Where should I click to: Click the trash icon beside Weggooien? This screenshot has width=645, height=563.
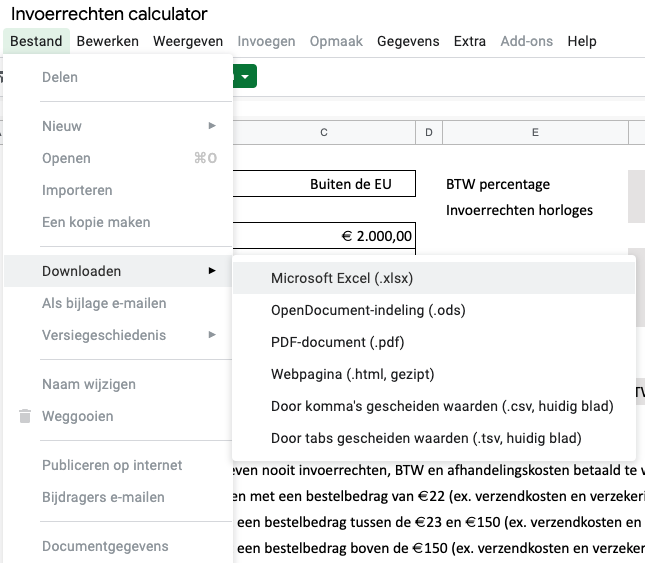click(25, 416)
